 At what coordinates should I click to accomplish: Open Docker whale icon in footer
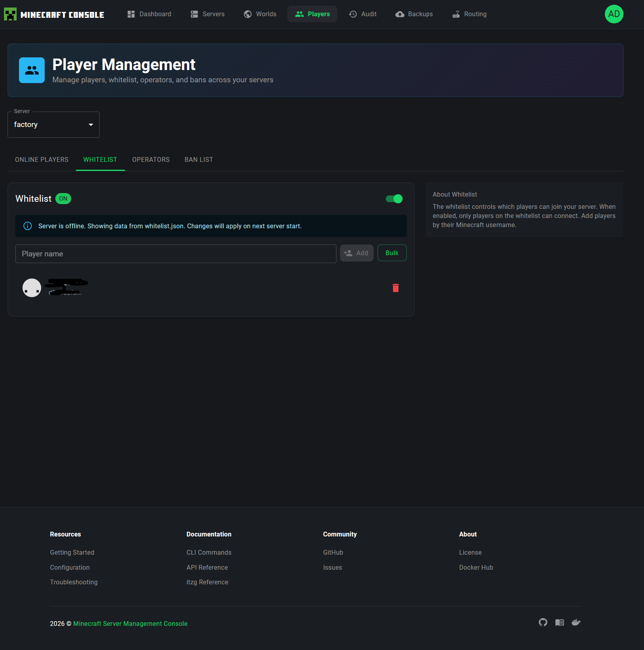click(x=576, y=622)
